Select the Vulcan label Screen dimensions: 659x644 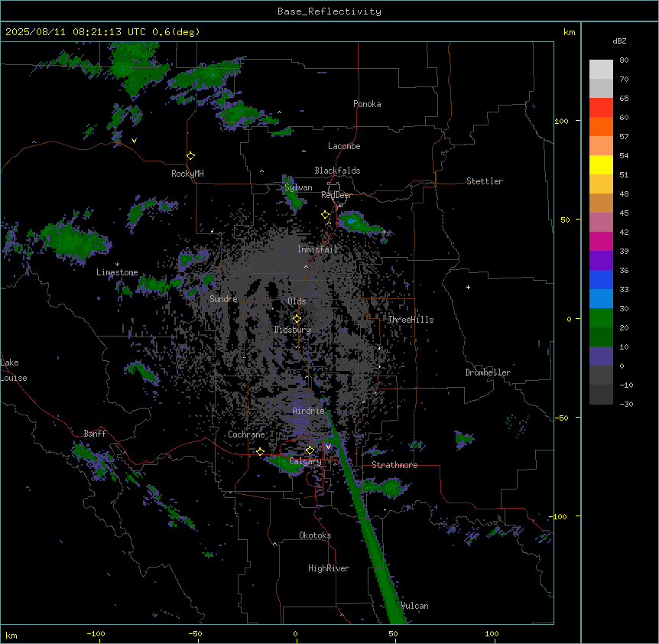pyautogui.click(x=415, y=606)
